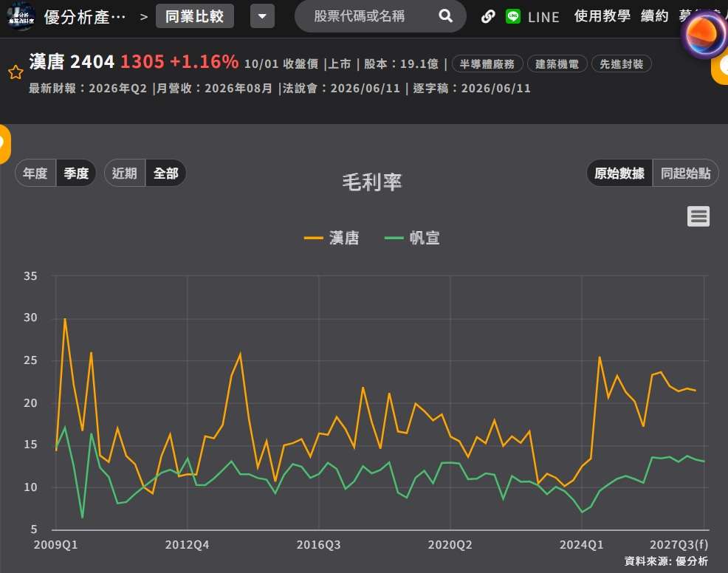The image size is (728, 573).
Task: Click 2016Q3 x-axis label
Action: 318,545
